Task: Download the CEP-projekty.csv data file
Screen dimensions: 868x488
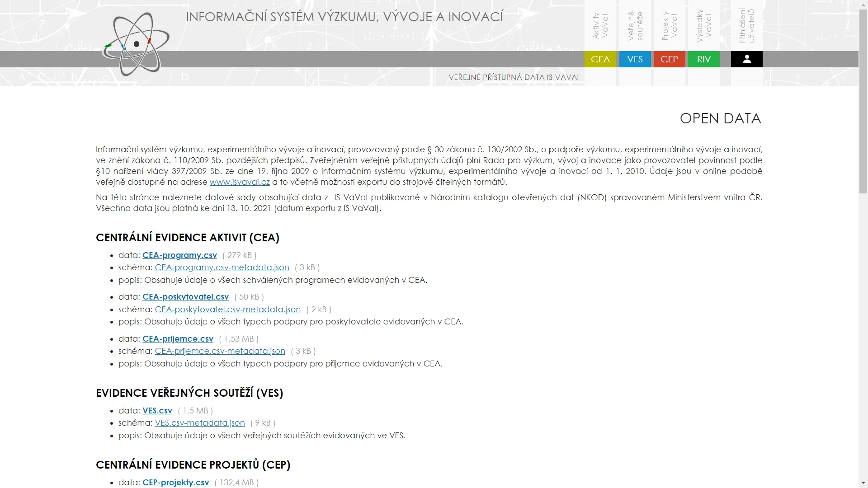Action: [175, 482]
